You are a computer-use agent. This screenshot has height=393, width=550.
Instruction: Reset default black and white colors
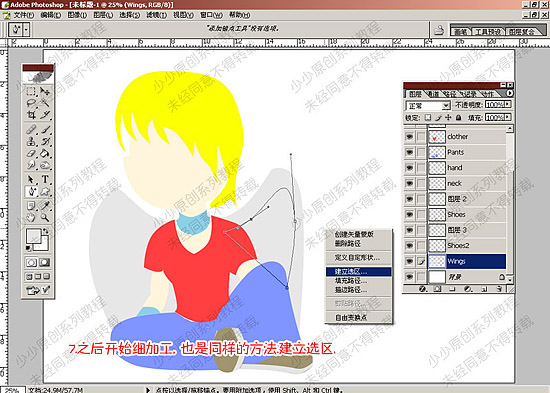coord(29,248)
